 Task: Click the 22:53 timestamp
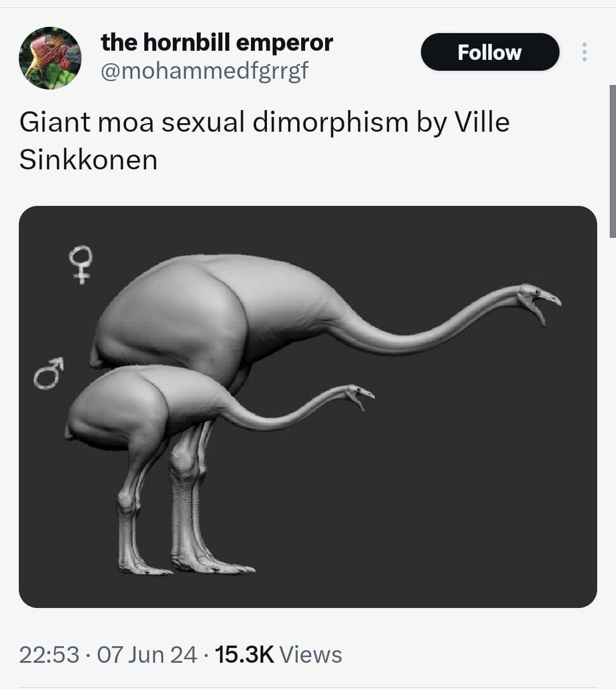(48, 655)
